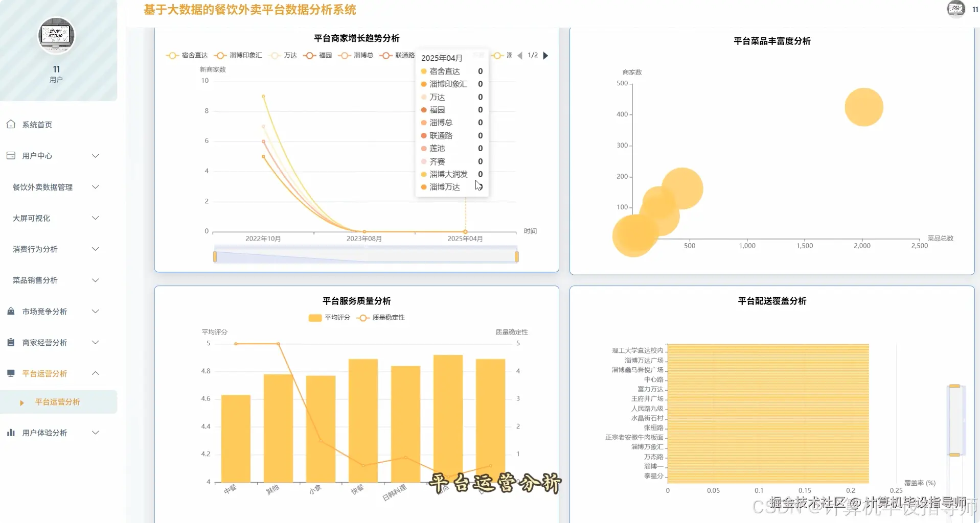The width and height of the screenshot is (980, 523).
Task: Expand 消费行为分析 menu chevron
Action: point(95,249)
